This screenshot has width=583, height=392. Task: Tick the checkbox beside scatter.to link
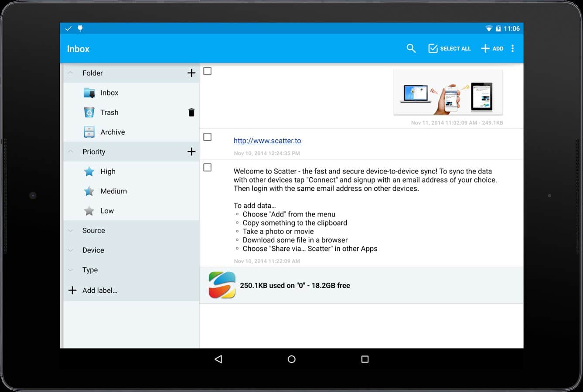[208, 137]
